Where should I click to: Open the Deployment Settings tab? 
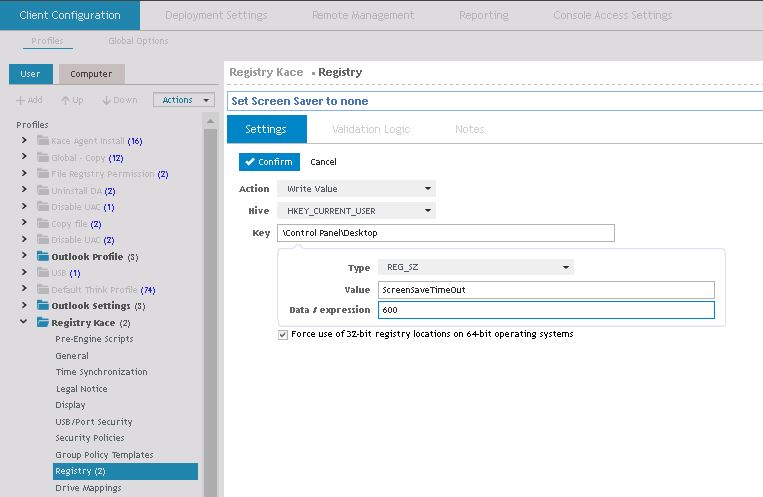click(216, 15)
